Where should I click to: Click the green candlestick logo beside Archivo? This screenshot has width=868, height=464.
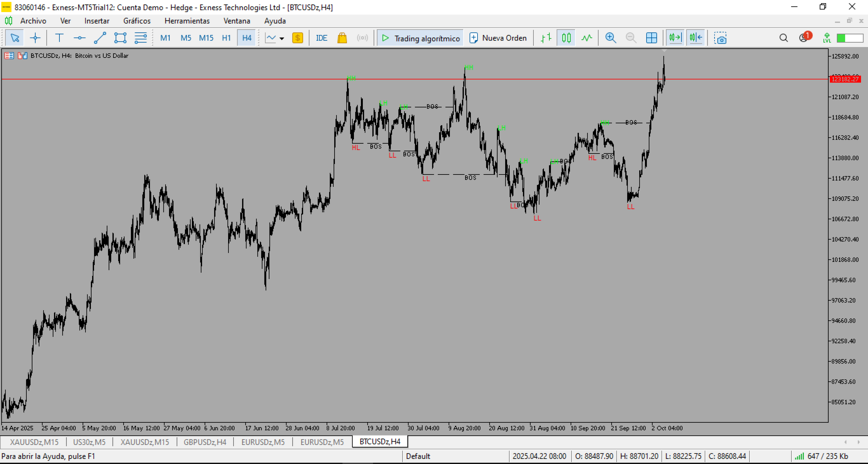tap(9, 20)
